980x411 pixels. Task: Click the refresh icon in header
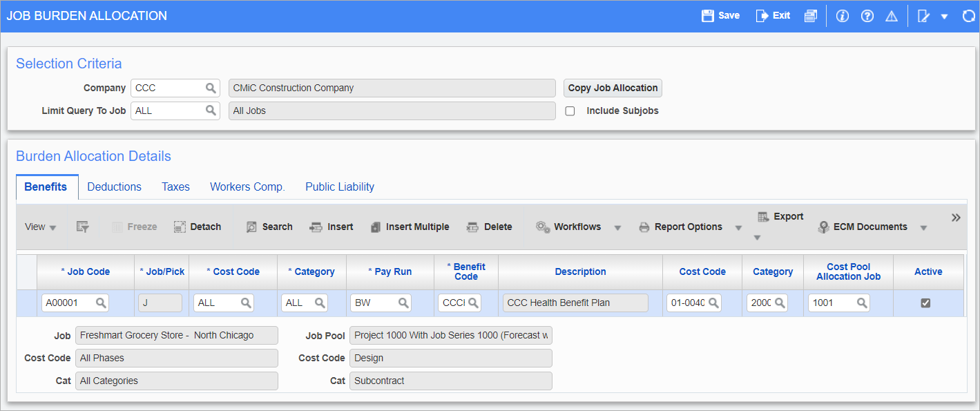point(968,15)
